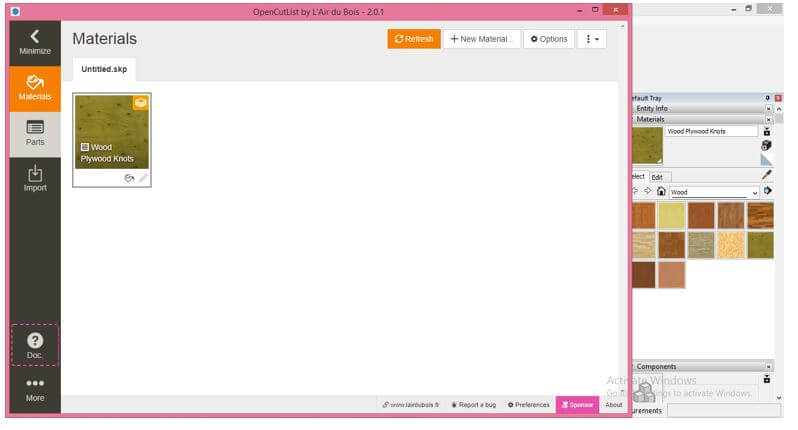798x430 pixels.
Task: Click pencil edit icon on material card
Action: pyautogui.click(x=143, y=178)
